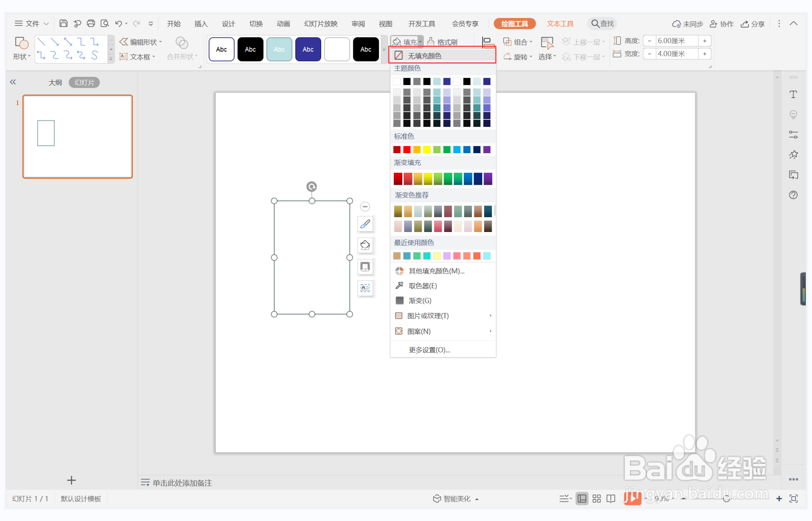This screenshot has height=521, width=812.
Task: Select the eyedropper 取色器 tool
Action: point(422,286)
